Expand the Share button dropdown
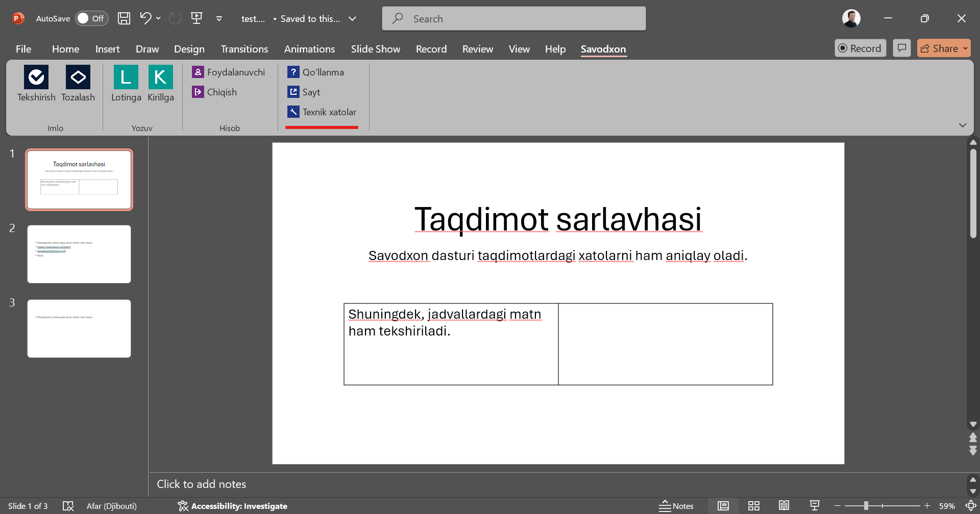This screenshot has height=514, width=980. [965, 48]
